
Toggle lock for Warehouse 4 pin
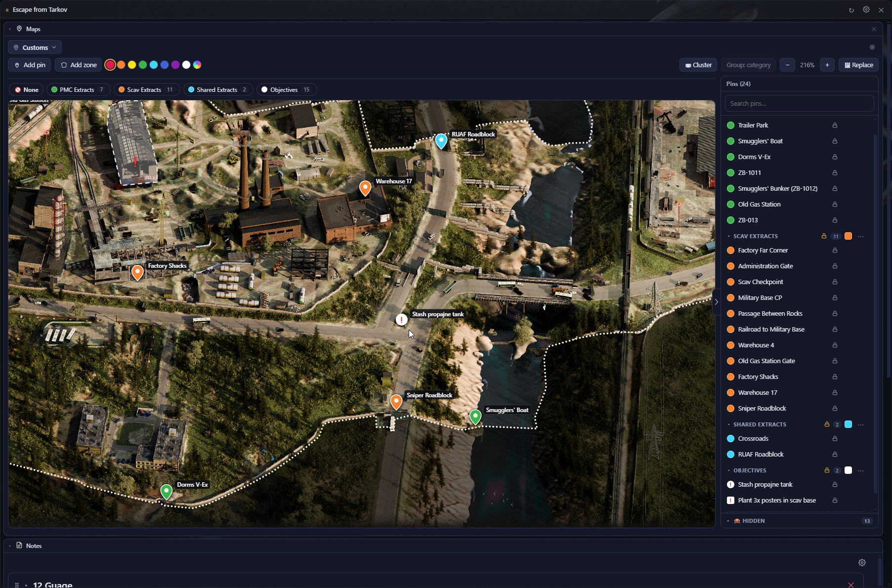[x=835, y=345]
